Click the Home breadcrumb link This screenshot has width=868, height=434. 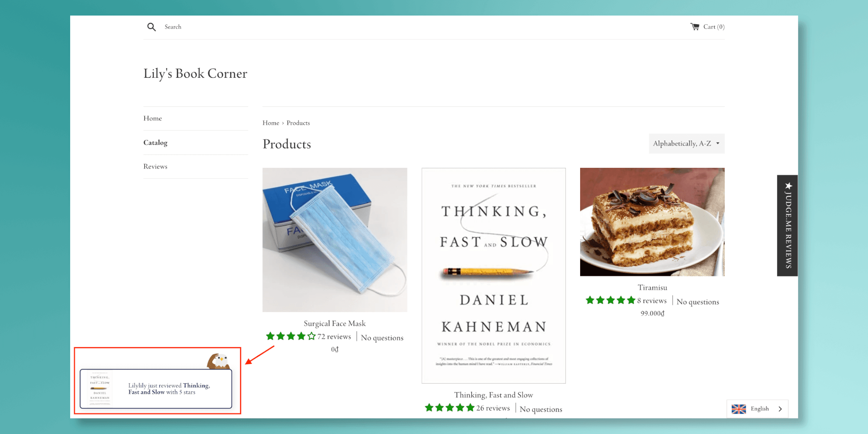pos(271,123)
